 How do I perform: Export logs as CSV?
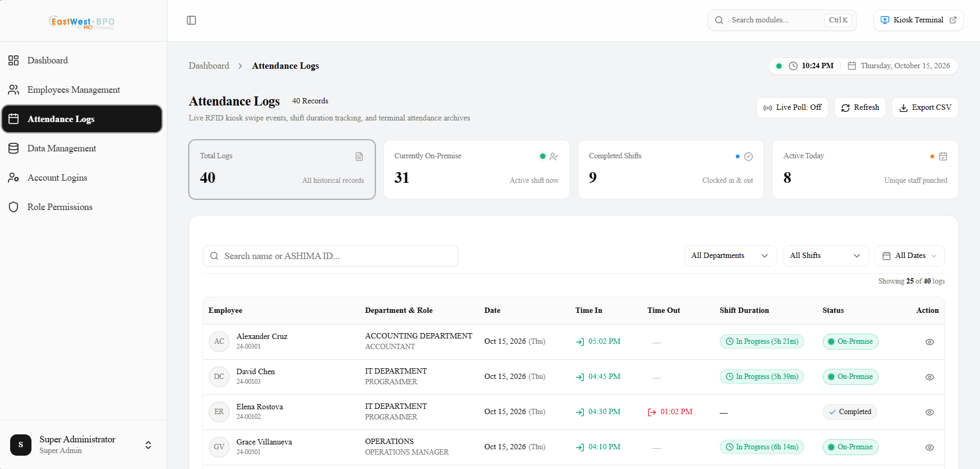point(925,108)
